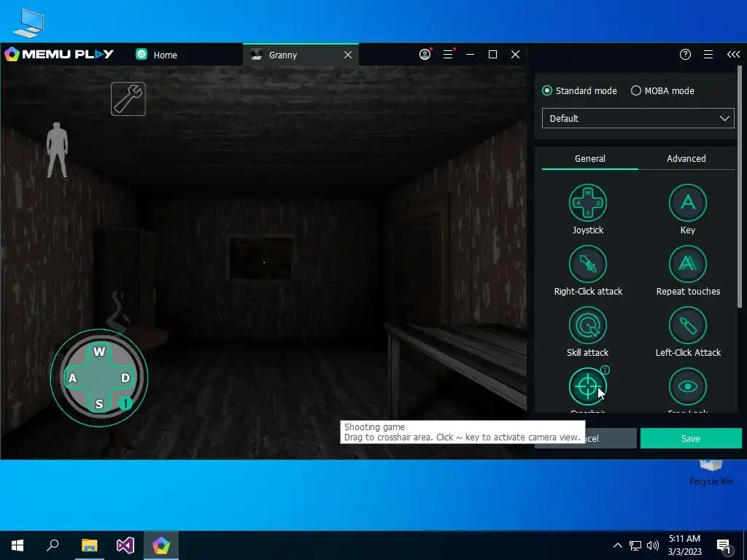Image resolution: width=747 pixels, height=560 pixels.
Task: Enable MOBA mode radio button
Action: pyautogui.click(x=636, y=90)
